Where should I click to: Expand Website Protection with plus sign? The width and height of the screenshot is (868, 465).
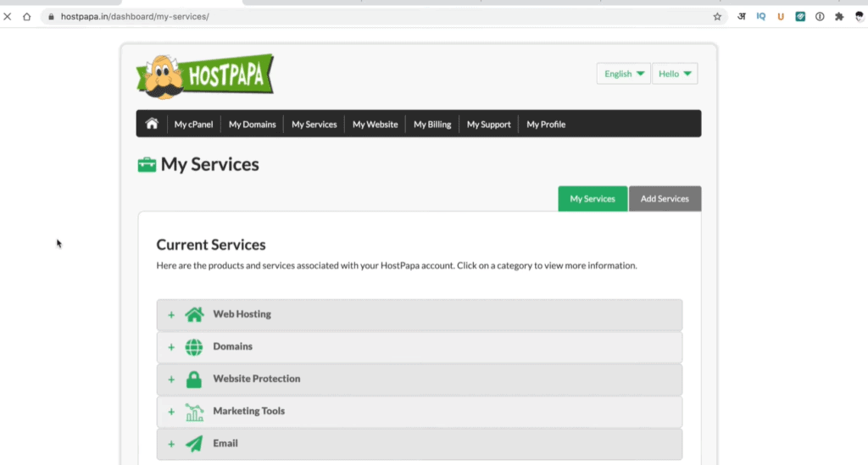point(171,379)
